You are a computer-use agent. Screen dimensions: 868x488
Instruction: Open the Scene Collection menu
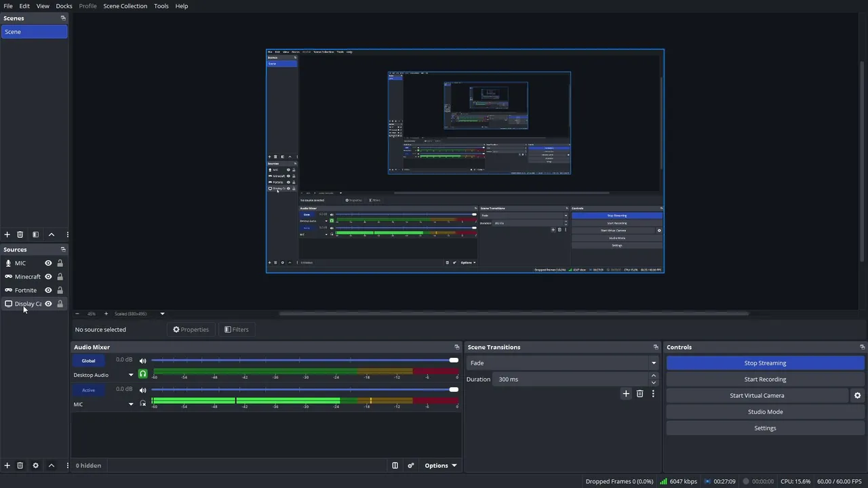click(125, 6)
